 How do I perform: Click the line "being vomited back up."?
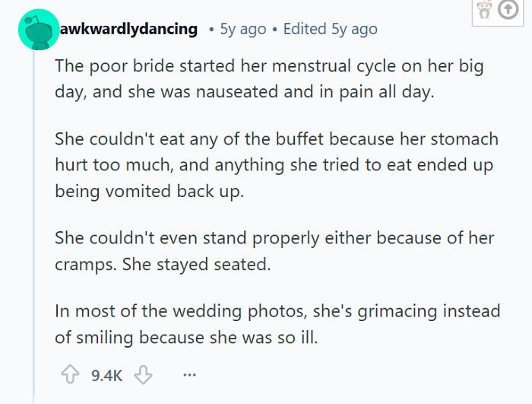click(150, 192)
